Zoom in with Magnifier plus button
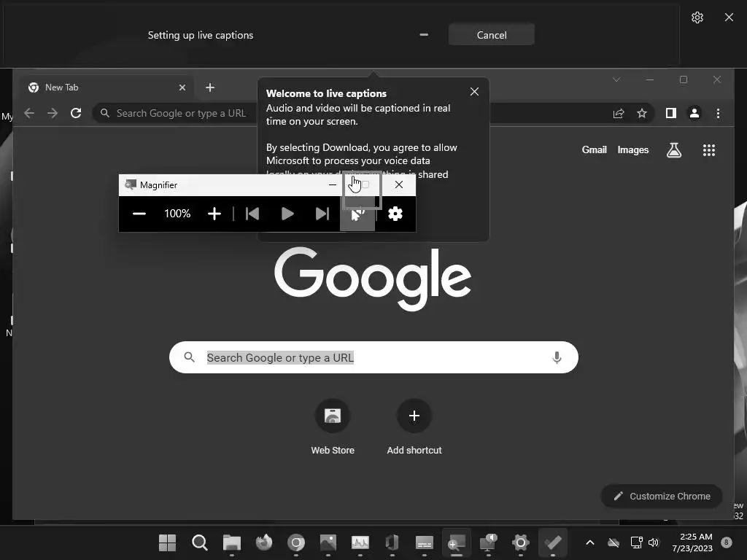This screenshot has height=560, width=747. (x=214, y=214)
